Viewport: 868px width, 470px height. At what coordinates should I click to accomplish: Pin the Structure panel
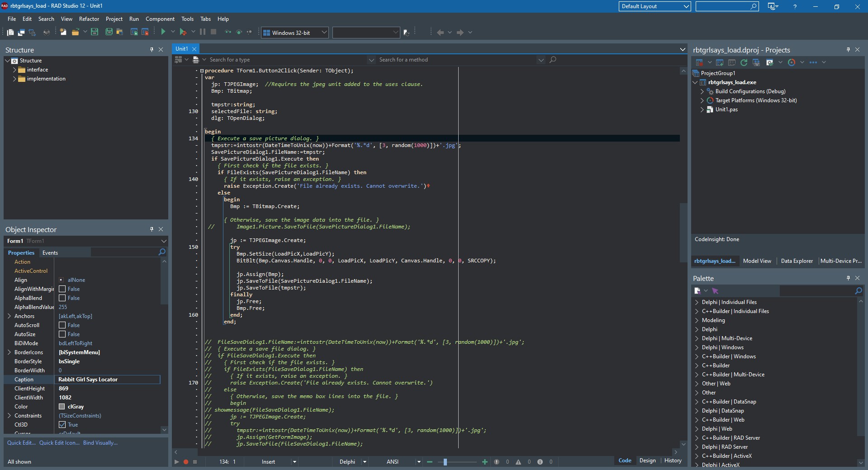(x=152, y=50)
